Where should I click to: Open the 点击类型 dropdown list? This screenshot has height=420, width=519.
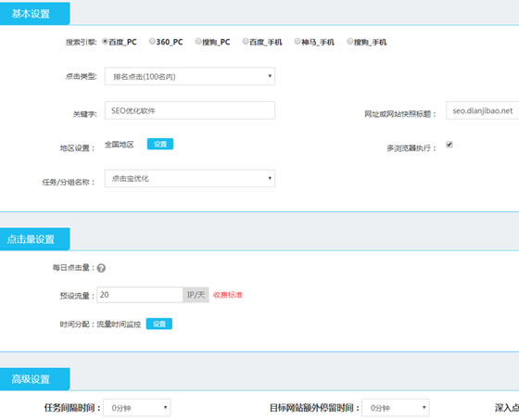[x=190, y=76]
